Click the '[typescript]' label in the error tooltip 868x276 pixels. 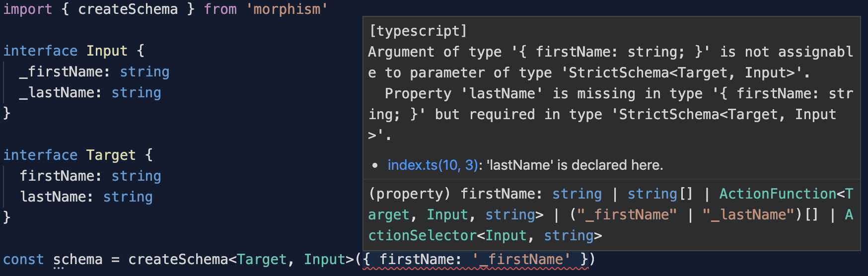click(418, 31)
